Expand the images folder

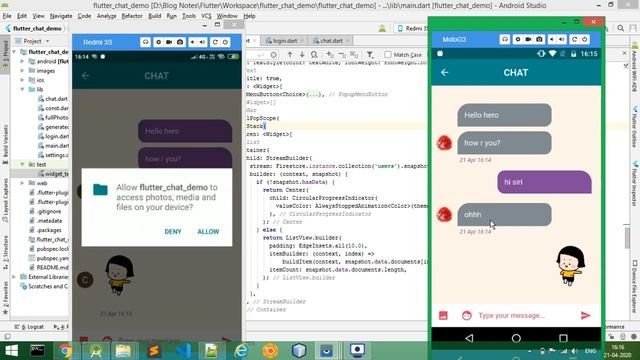pyautogui.click(x=22, y=71)
